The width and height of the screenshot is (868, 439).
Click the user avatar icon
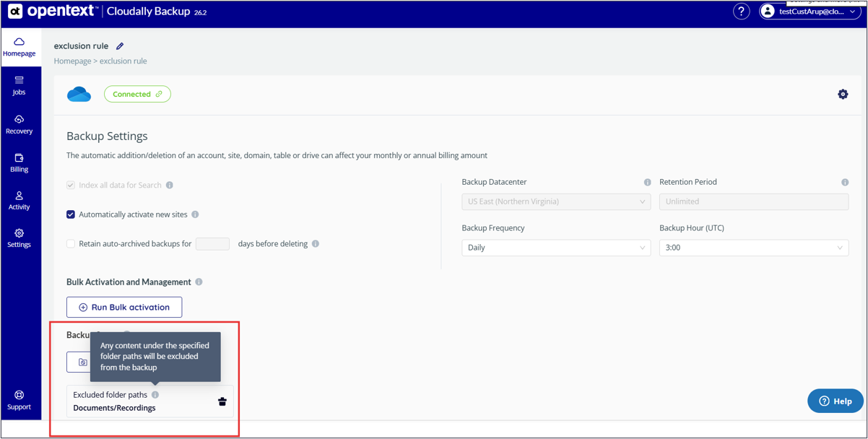coord(768,12)
